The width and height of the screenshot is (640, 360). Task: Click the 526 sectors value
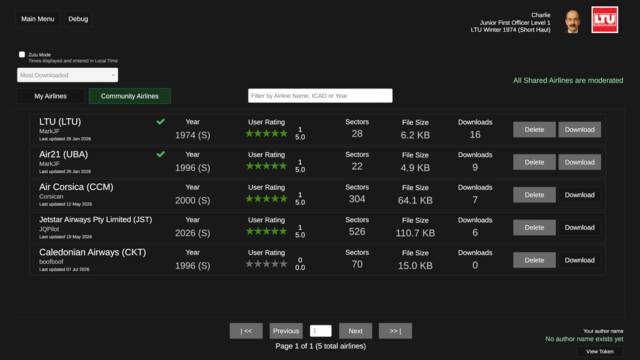tap(357, 231)
